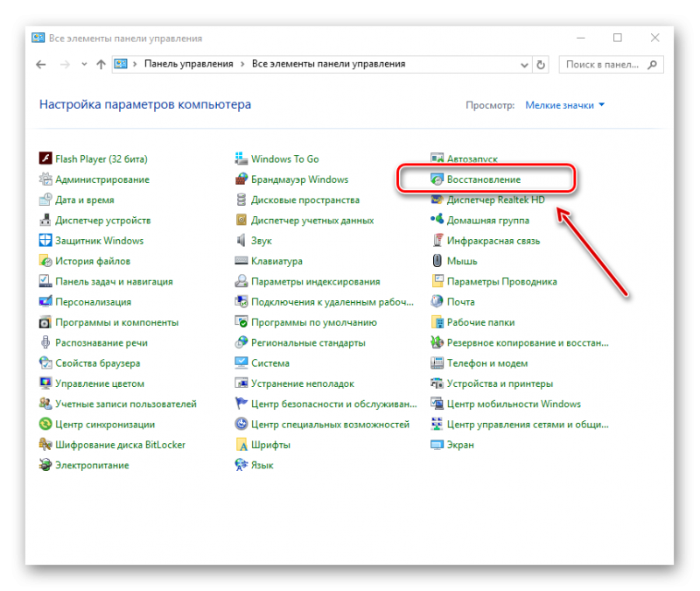This screenshot has width=700, height=591.
Task: Click the control panel icon in address bar
Action: [x=121, y=64]
